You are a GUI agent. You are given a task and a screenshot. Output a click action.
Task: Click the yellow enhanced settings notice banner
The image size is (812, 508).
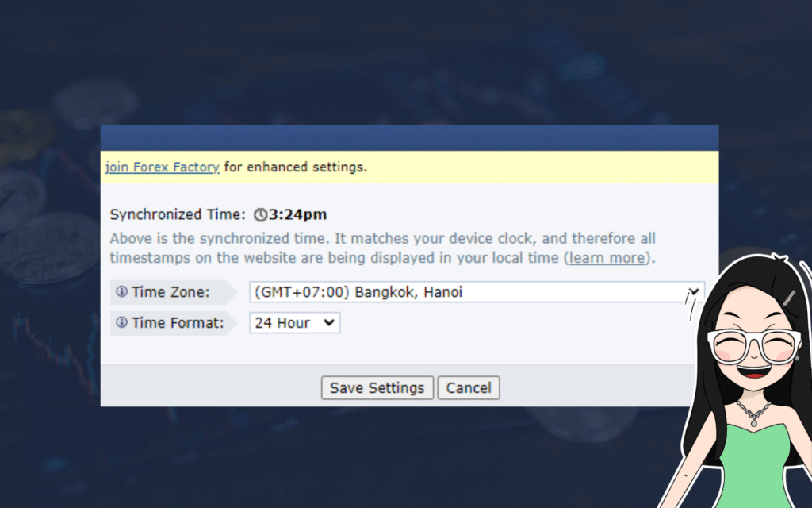point(409,167)
